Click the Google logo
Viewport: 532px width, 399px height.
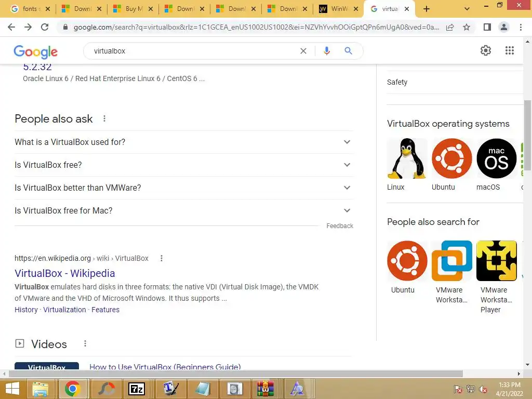pyautogui.click(x=36, y=51)
